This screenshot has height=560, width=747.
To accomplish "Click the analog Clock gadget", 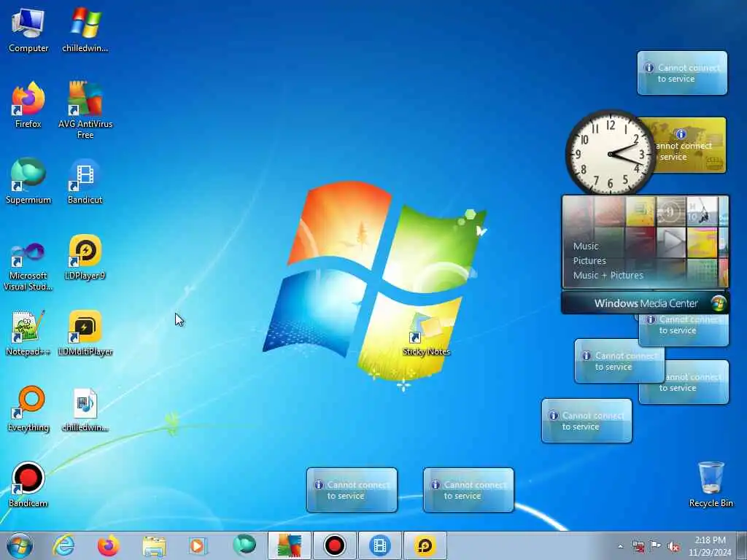I will point(609,153).
